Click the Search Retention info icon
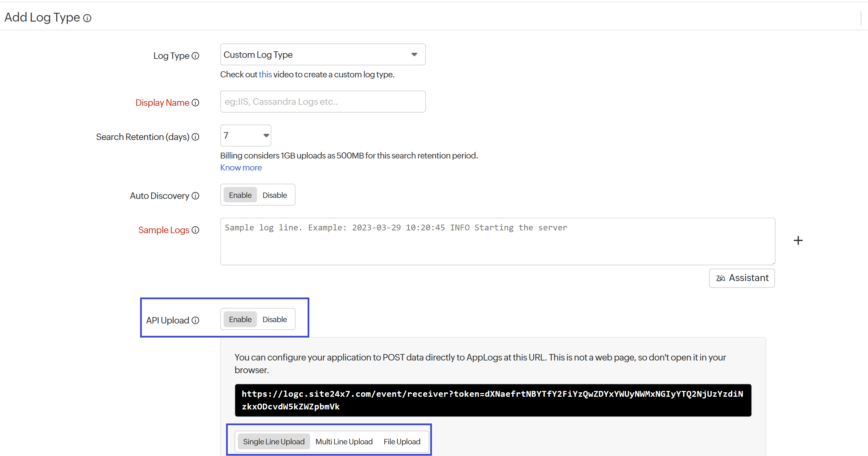The image size is (868, 456). (x=195, y=137)
